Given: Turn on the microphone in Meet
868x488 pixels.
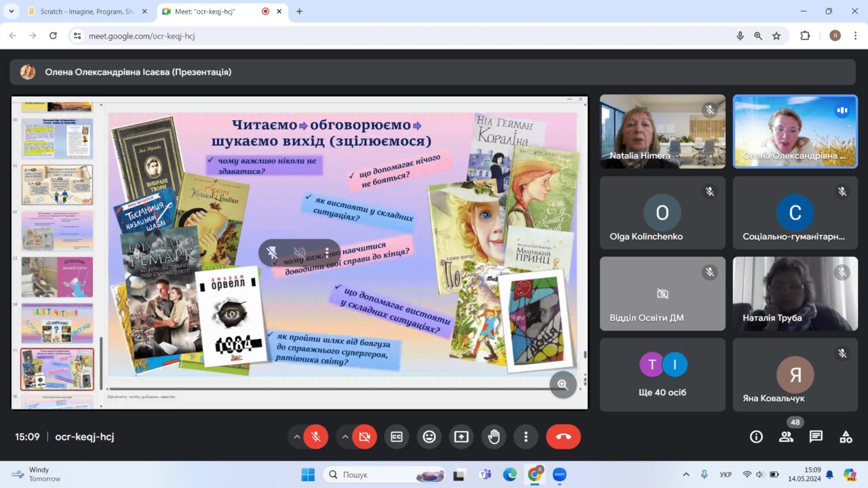Looking at the screenshot, I should coord(316,437).
